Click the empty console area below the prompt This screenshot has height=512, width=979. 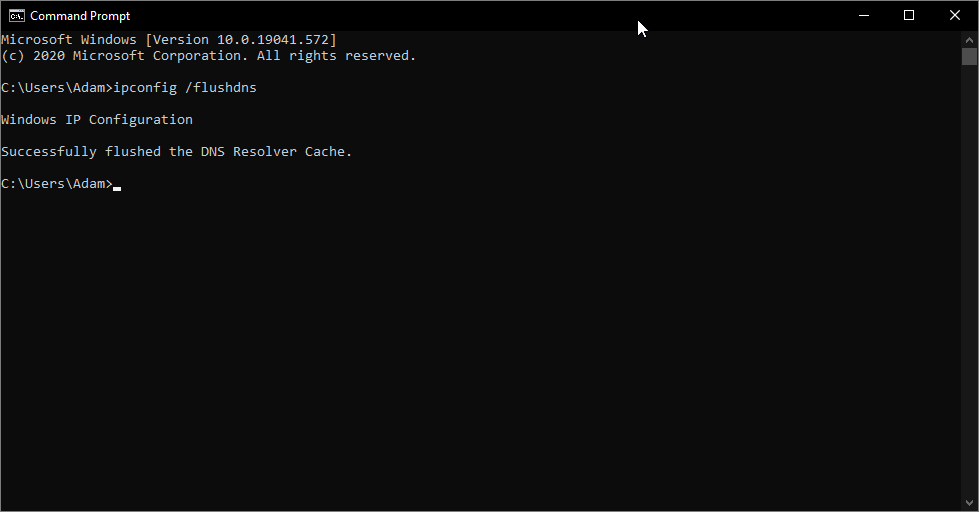[x=480, y=350]
